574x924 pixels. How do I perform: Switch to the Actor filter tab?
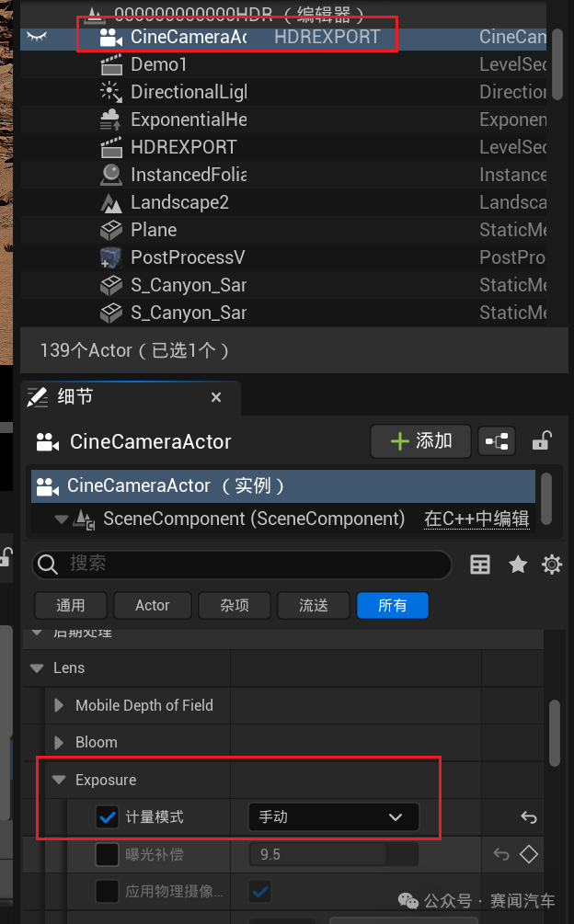coord(152,605)
